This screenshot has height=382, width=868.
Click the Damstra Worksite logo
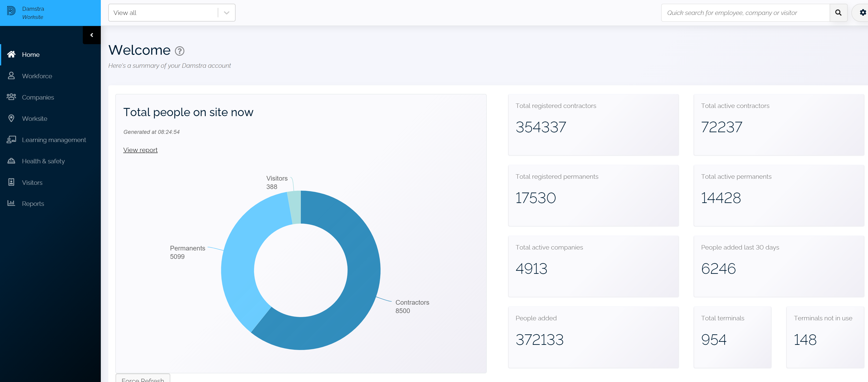coord(27,13)
